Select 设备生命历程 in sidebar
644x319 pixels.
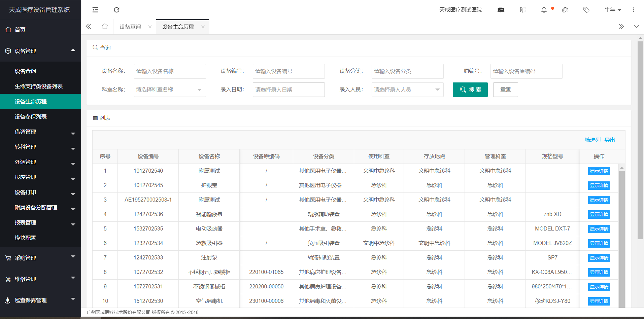[x=40, y=101]
